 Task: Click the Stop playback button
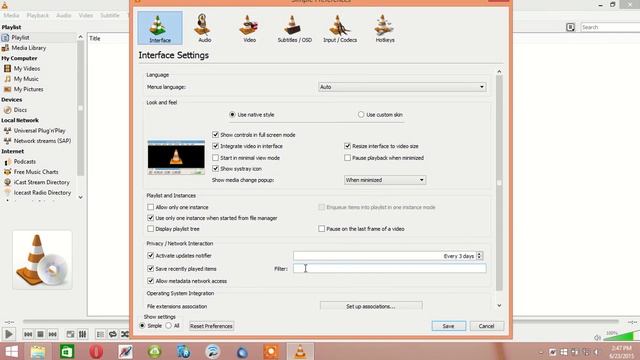point(40,334)
